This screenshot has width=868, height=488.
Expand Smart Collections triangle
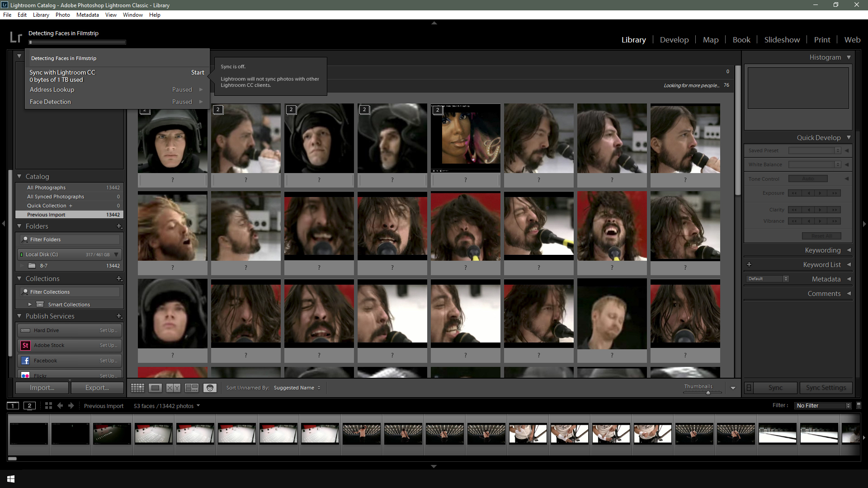coord(30,304)
